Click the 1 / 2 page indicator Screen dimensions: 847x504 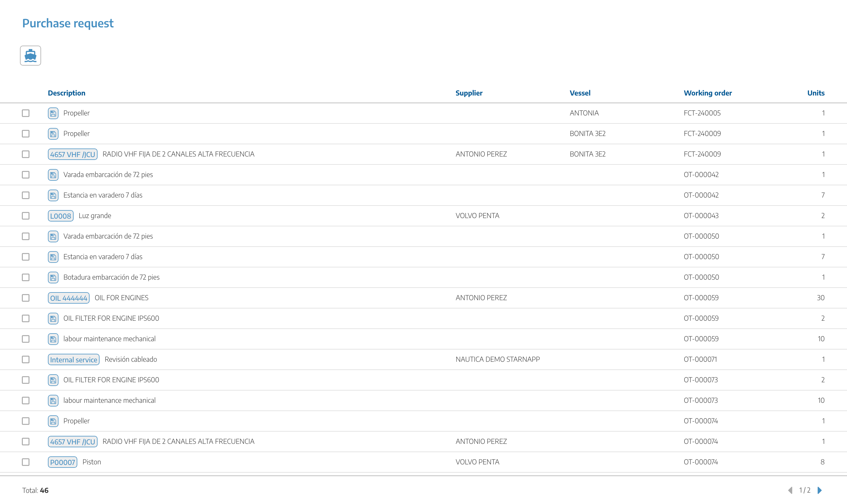click(x=805, y=490)
